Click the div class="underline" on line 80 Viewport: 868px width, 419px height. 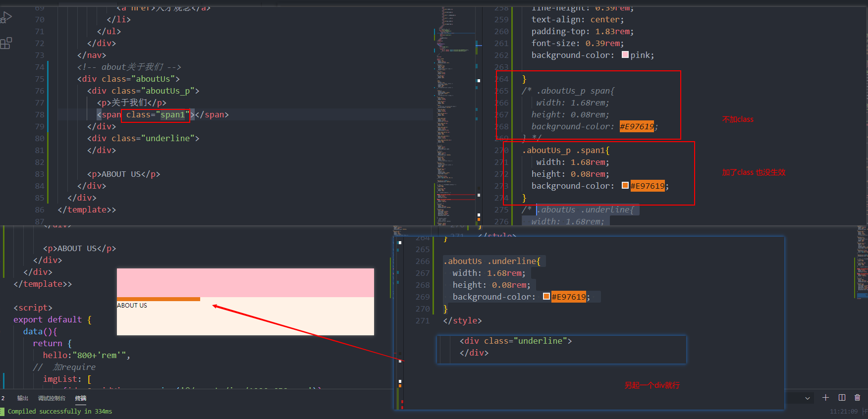[143, 139]
